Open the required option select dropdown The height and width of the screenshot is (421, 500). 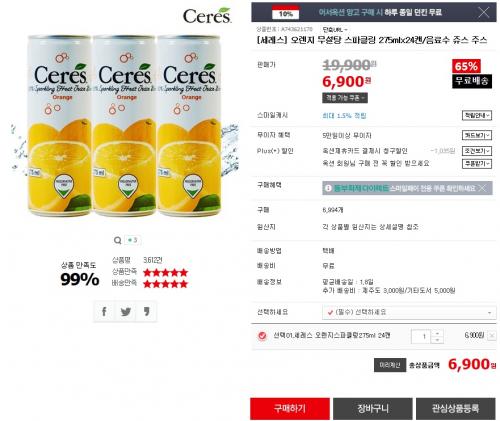pos(409,312)
